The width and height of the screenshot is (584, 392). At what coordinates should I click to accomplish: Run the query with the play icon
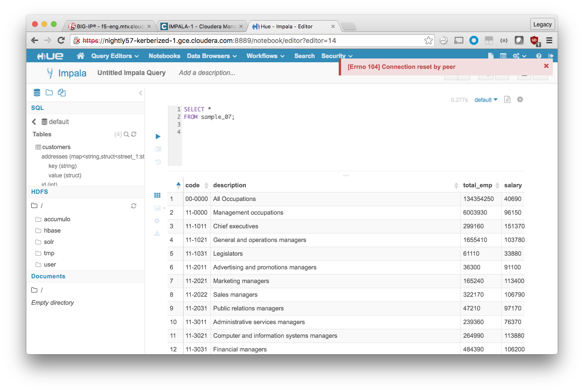(158, 136)
